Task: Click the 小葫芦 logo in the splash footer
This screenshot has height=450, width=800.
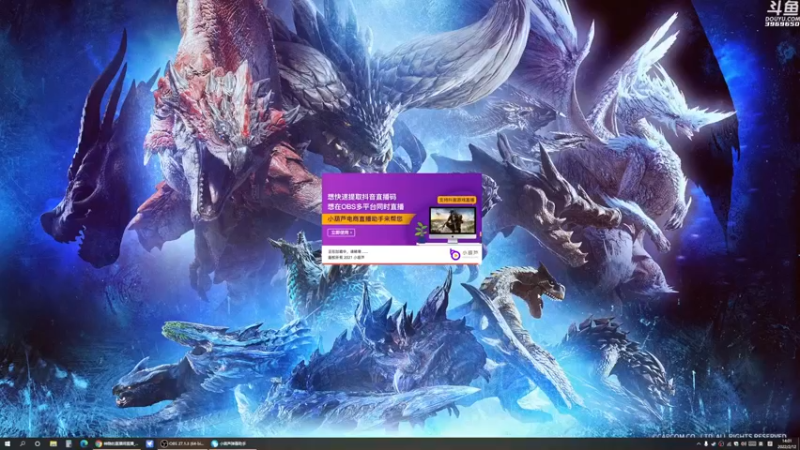Action: pyautogui.click(x=464, y=253)
